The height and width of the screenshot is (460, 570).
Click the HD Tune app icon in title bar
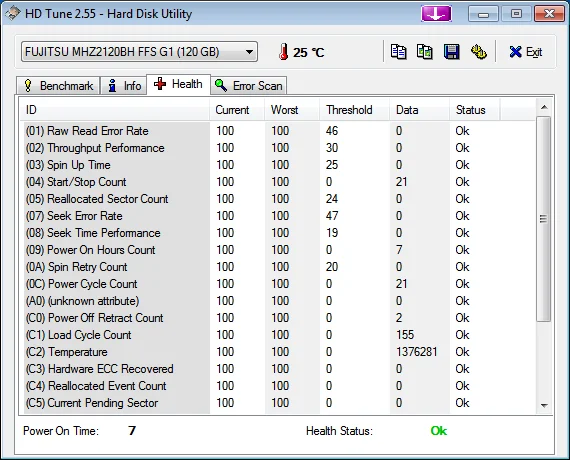(x=12, y=14)
